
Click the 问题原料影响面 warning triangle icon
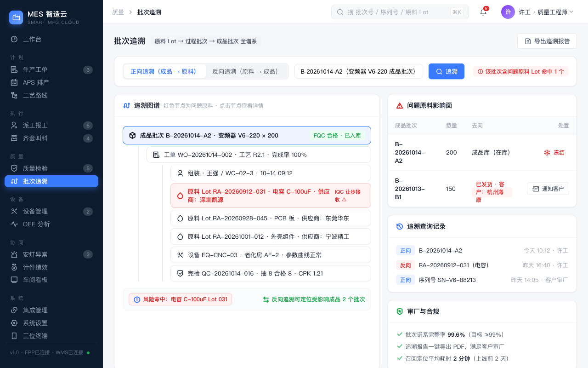click(400, 105)
